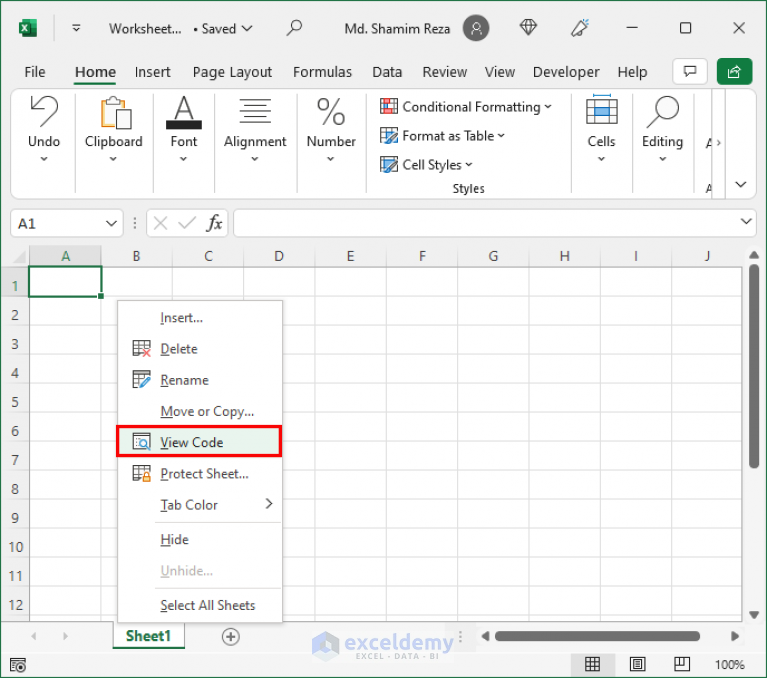The width and height of the screenshot is (767, 678).
Task: Click the coming soon megaphone icon
Action: click(580, 28)
